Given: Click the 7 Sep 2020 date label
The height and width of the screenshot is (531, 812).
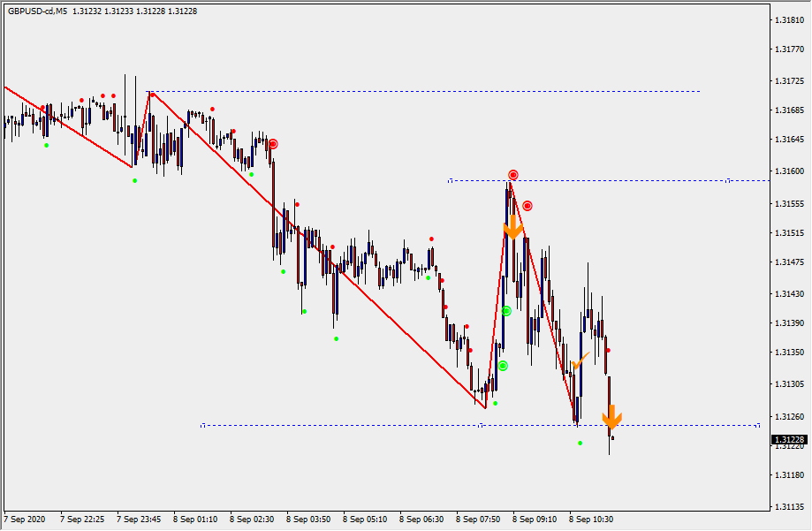Looking at the screenshot, I should (x=25, y=520).
